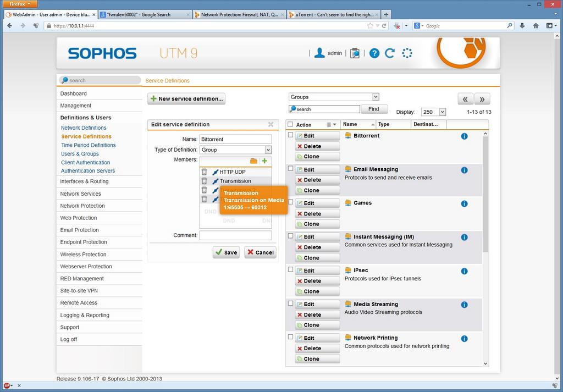This screenshot has height=392, width=563.
Task: Open Firefox downloads arrow icon
Action: click(522, 25)
